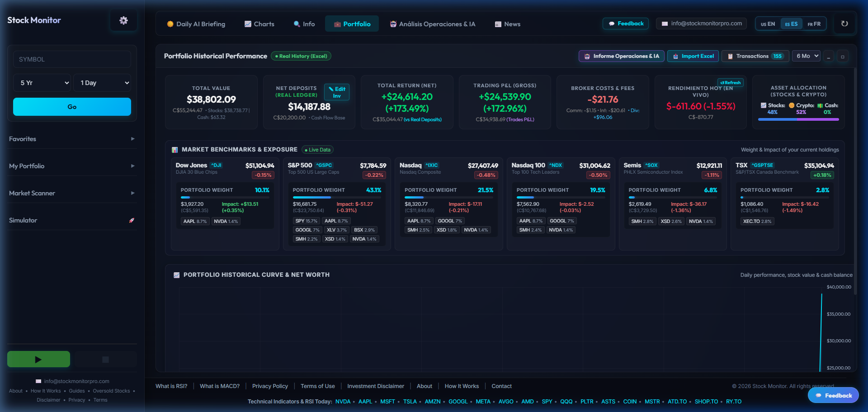
Task: Click the ^DJI ticker badge
Action: click(x=217, y=165)
